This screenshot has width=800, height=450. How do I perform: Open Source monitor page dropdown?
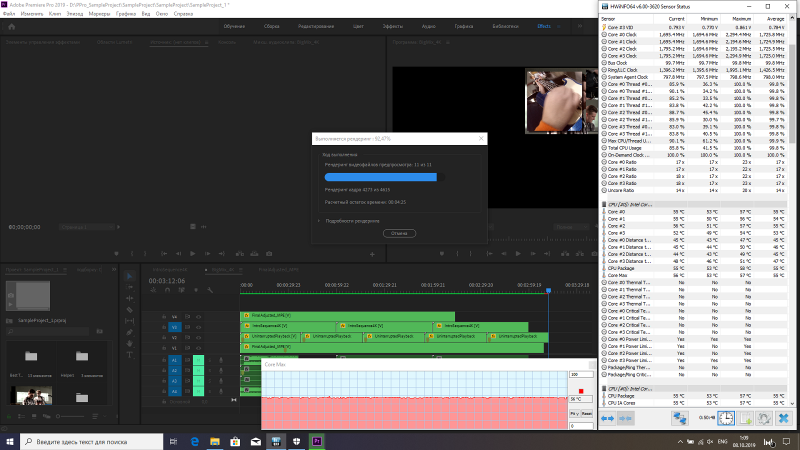86,227
